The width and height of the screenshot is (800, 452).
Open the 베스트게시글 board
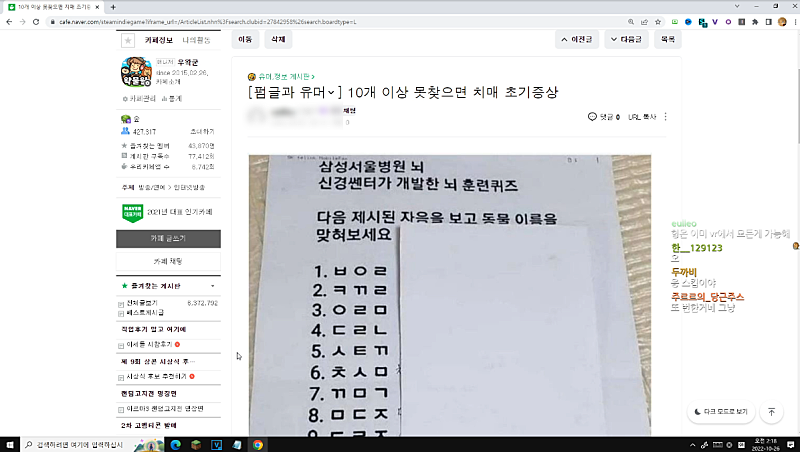pos(145,313)
